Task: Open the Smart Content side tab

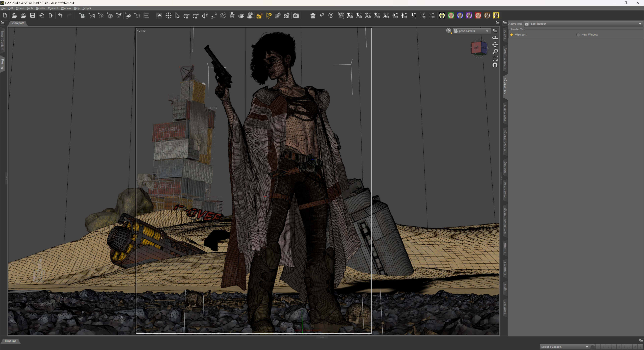Action: point(2,40)
